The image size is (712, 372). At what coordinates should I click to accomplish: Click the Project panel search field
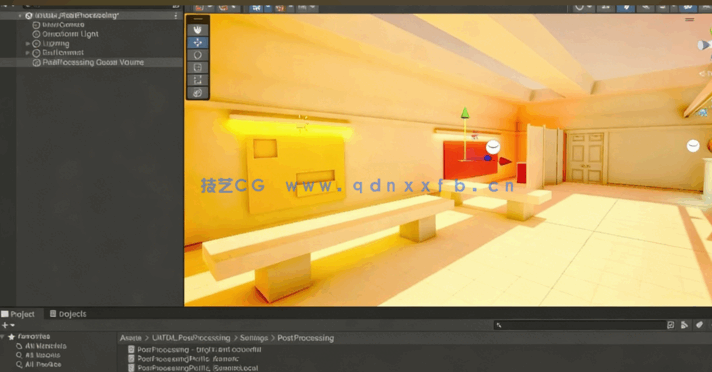(x=580, y=325)
